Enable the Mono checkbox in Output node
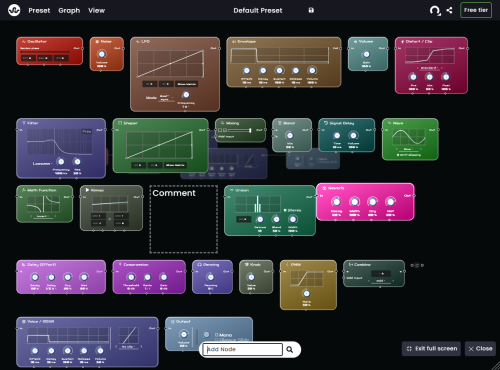The height and width of the screenshot is (370, 500). (217, 335)
